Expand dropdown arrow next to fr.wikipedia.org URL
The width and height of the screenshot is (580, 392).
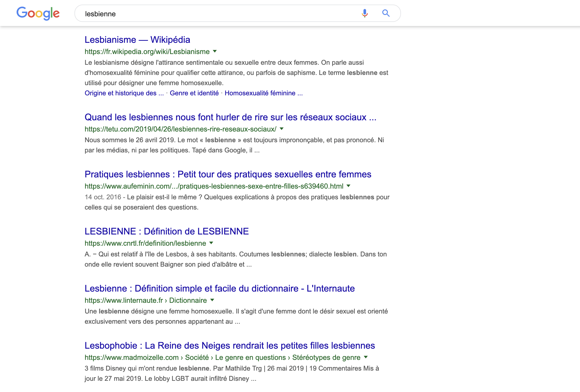[x=215, y=51]
